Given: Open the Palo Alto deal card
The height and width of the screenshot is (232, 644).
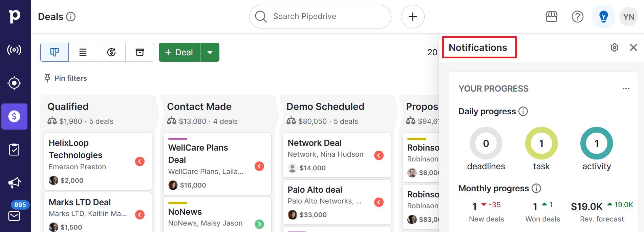Looking at the screenshot, I should (x=337, y=202).
